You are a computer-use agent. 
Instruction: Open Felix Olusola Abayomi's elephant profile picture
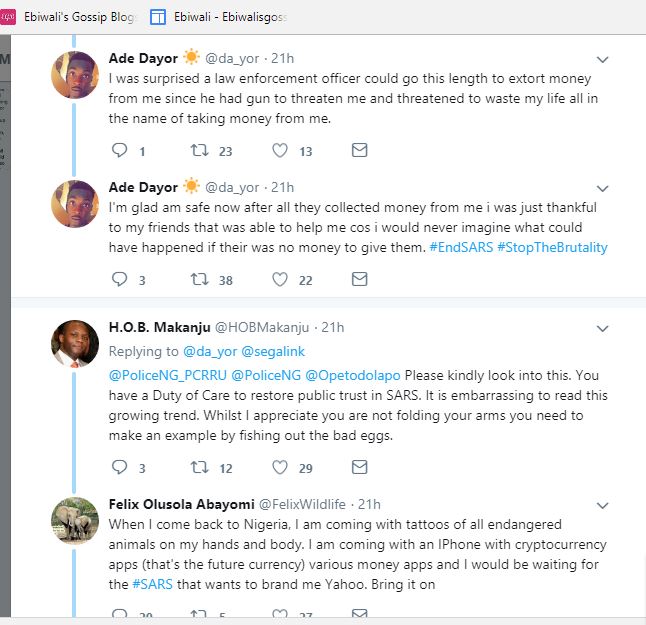(x=75, y=521)
